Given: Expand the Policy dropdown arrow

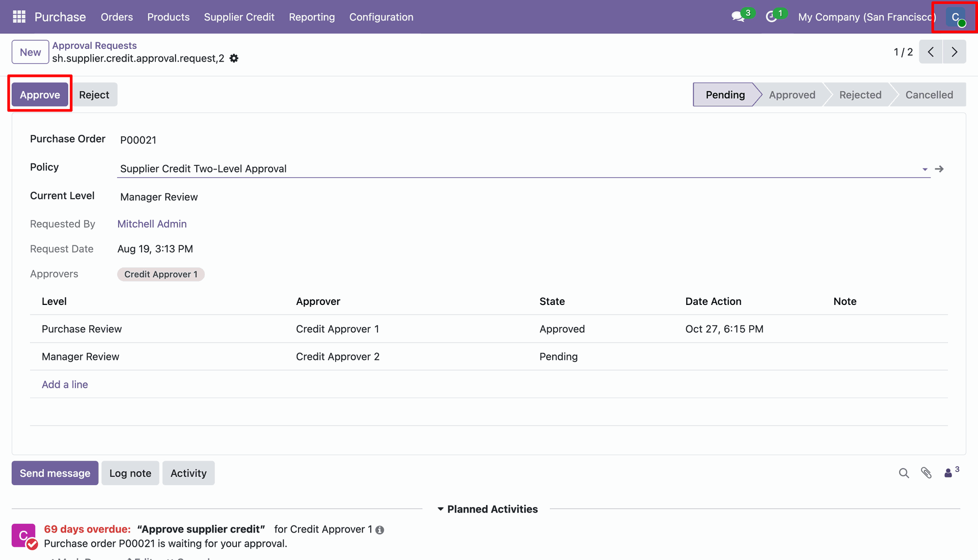Looking at the screenshot, I should [925, 170].
